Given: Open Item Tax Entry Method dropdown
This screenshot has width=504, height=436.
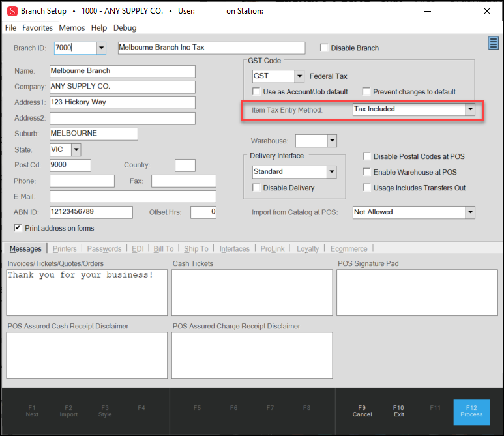Looking at the screenshot, I should click(470, 109).
